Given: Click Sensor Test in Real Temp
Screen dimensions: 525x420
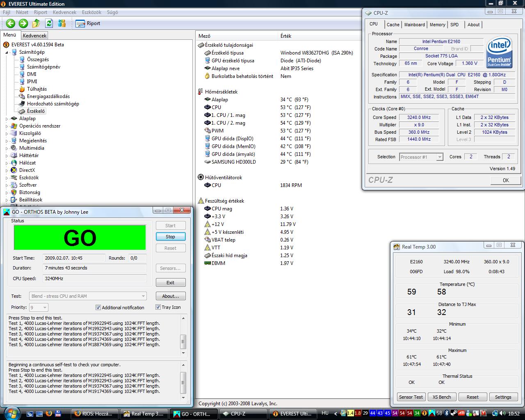Looking at the screenshot, I should [411, 397].
